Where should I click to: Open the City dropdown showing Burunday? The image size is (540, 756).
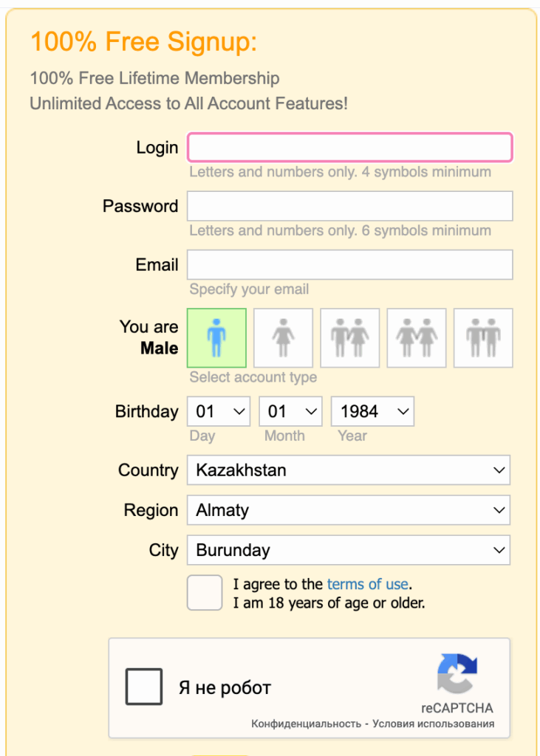pos(349,550)
